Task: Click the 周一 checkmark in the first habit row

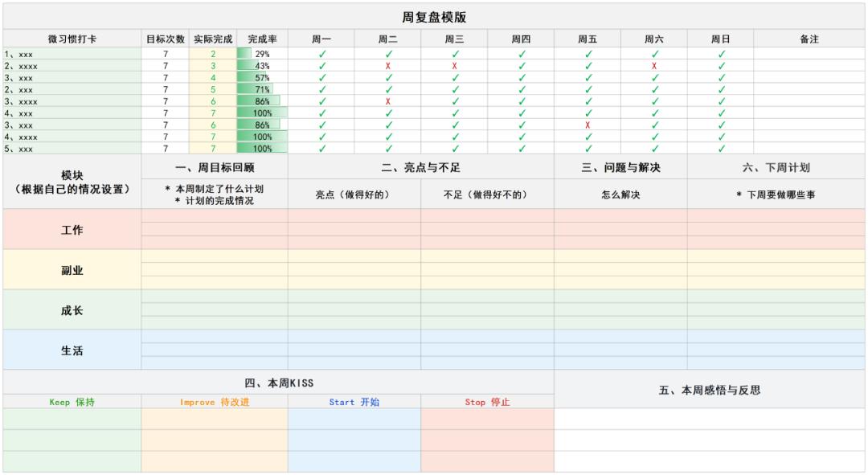Action: (321, 54)
